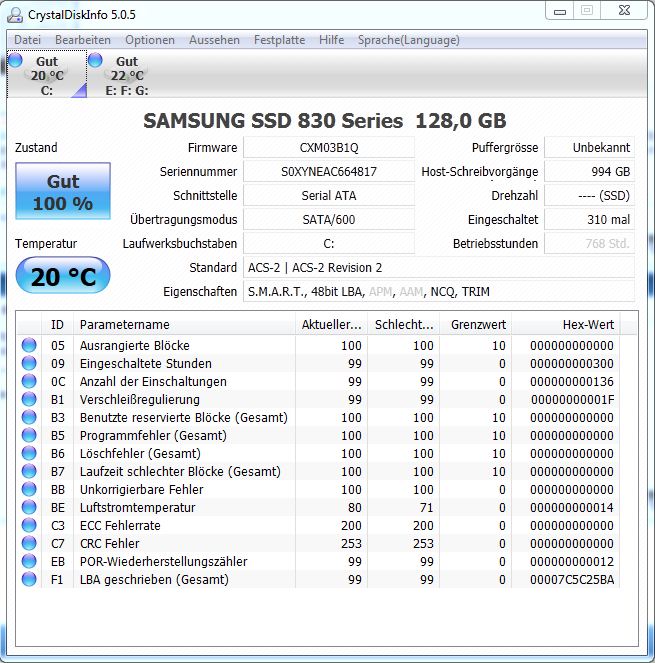Image resolution: width=655 pixels, height=663 pixels.
Task: Close the CrystalDiskInfo window
Action: point(624,11)
